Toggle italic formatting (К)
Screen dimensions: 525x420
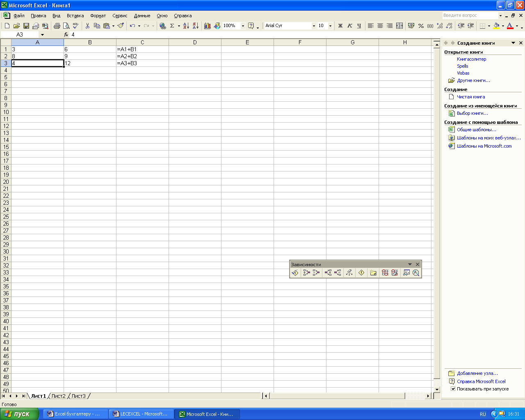[x=349, y=26]
